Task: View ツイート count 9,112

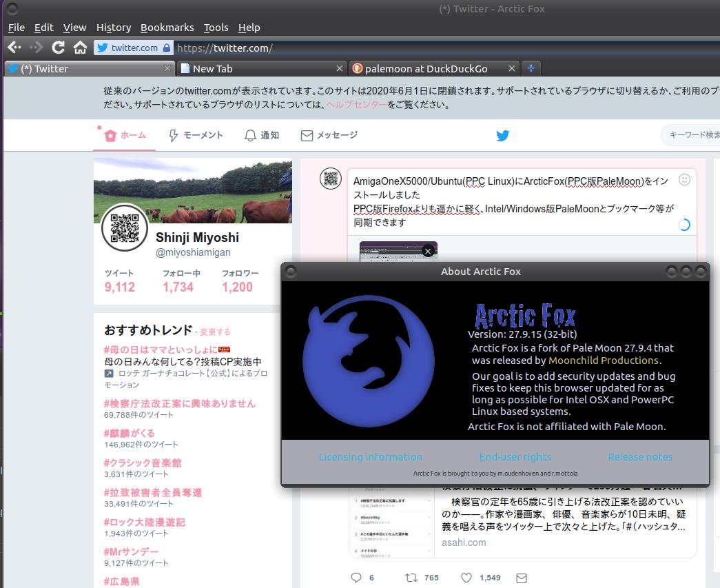Action: tap(119, 281)
